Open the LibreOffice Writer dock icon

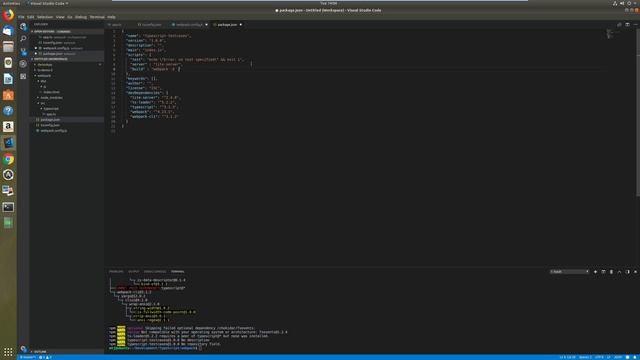click(x=8, y=79)
